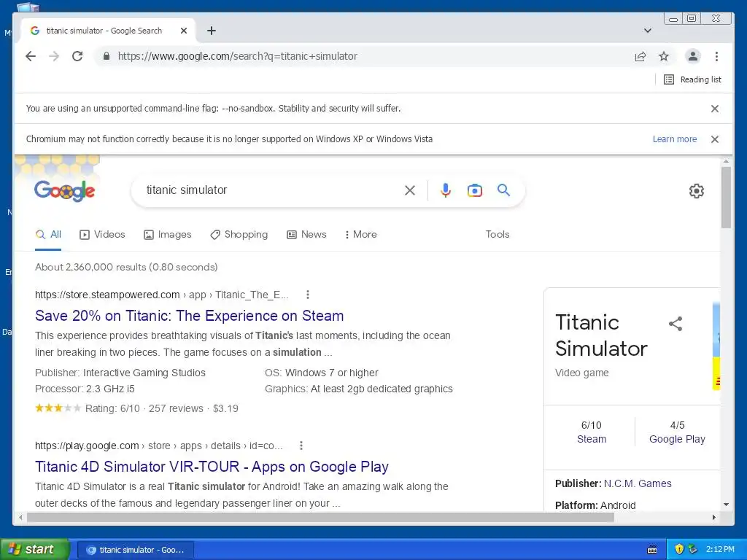Open Titanic 4D Simulator VIR-TOUR link

coord(212,467)
